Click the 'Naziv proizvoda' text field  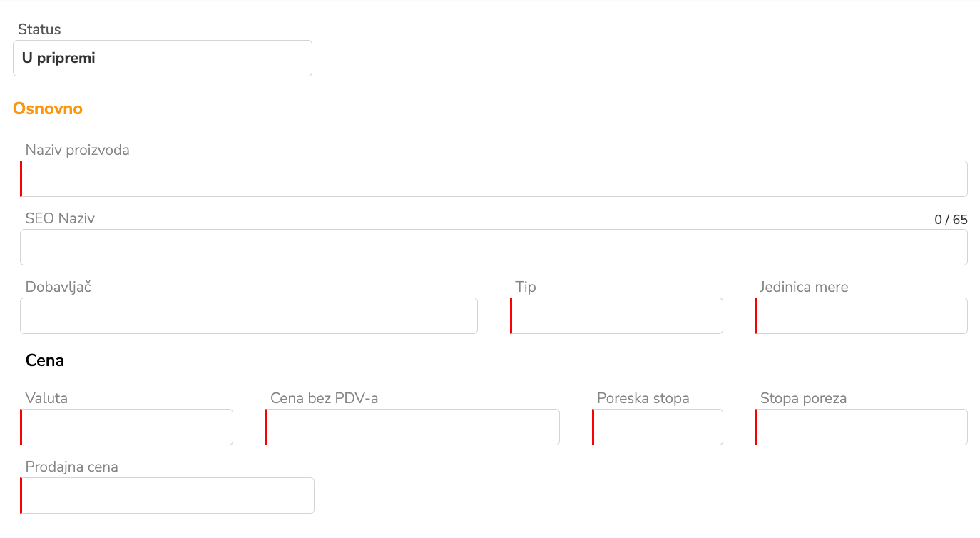(494, 179)
